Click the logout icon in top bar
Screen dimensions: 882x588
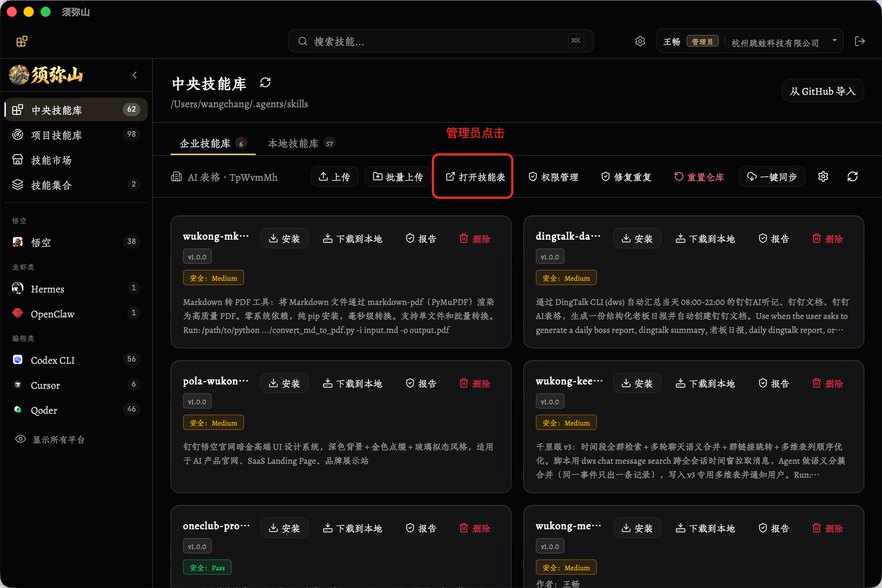point(860,41)
